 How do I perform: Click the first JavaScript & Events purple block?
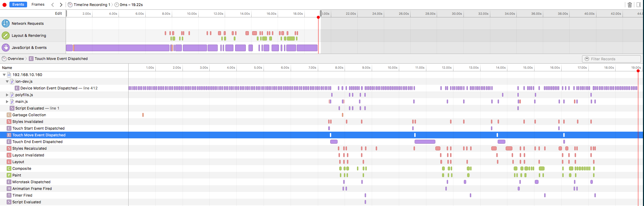pos(69,48)
